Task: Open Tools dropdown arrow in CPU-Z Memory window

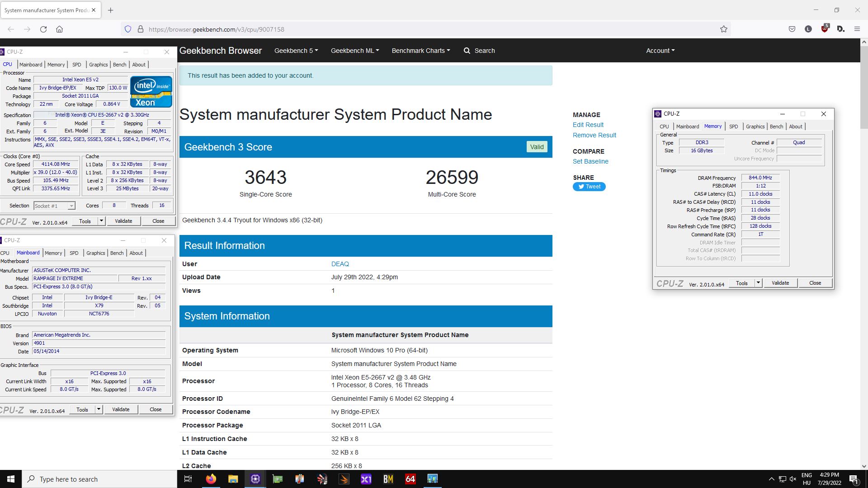Action: click(x=758, y=283)
